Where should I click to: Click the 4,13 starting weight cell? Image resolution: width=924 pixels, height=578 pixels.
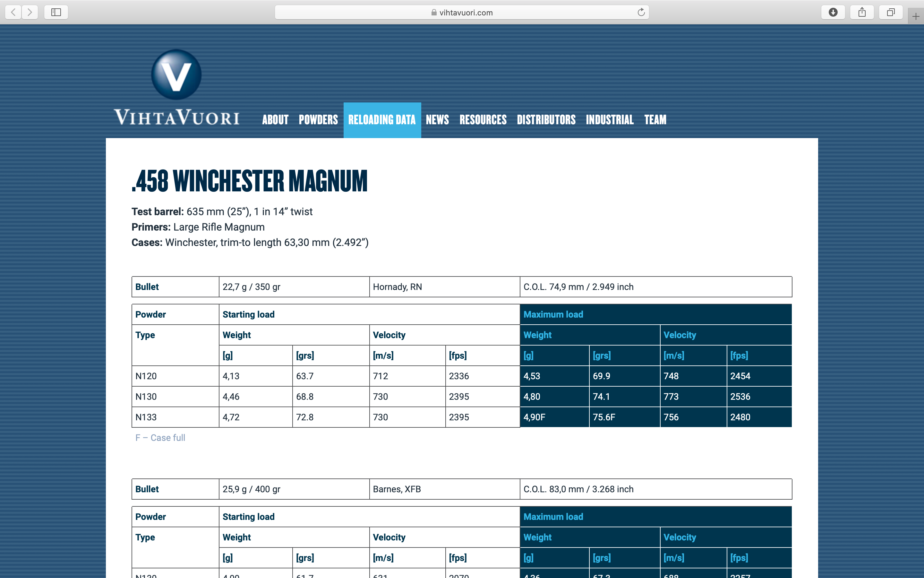click(x=255, y=376)
